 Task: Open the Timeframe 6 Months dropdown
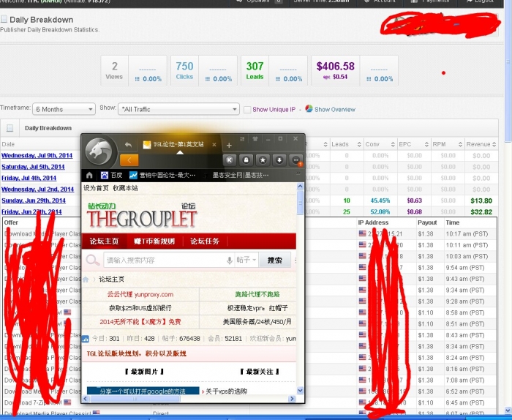[x=64, y=109]
